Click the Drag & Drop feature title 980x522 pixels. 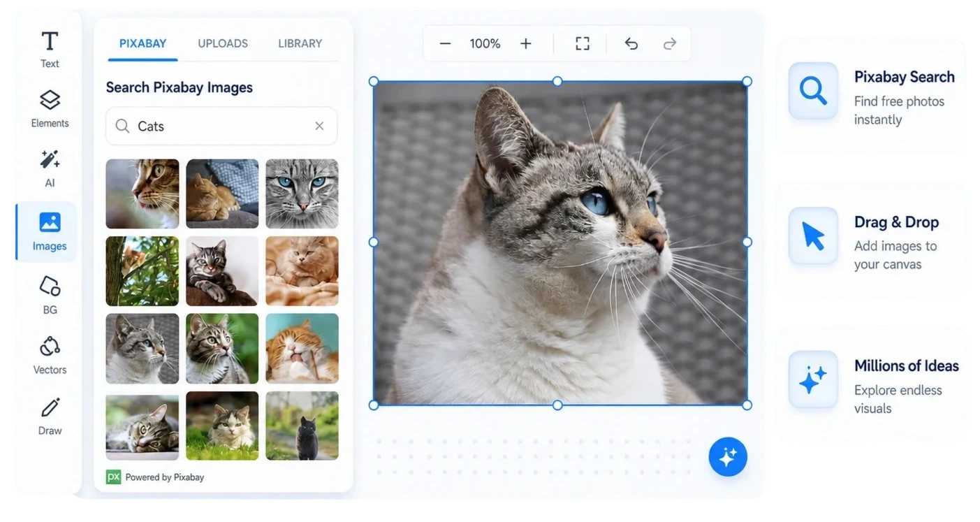896,222
